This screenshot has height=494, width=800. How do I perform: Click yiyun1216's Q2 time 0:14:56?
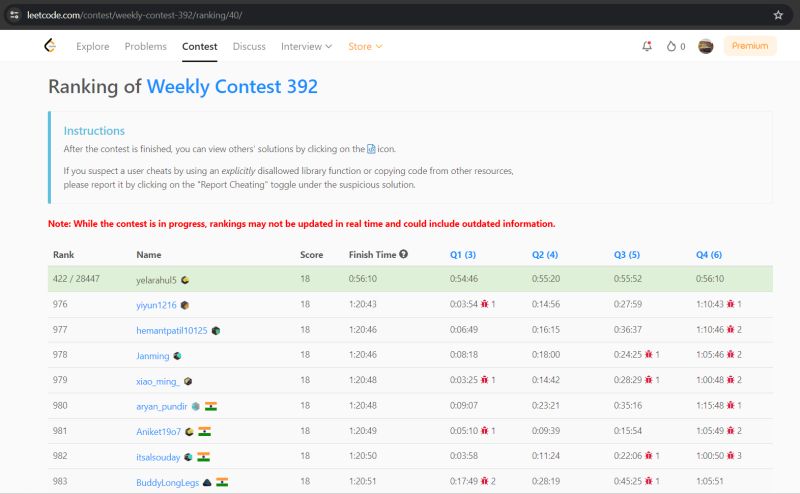(546, 304)
